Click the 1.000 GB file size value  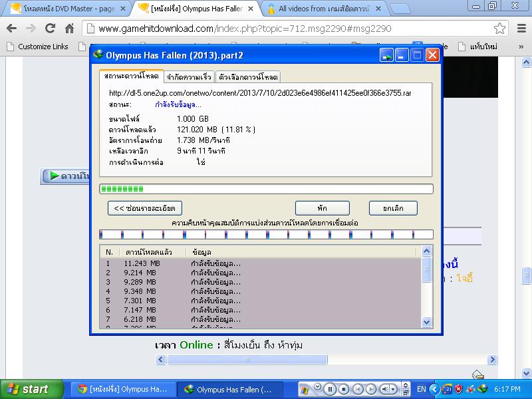(x=193, y=119)
